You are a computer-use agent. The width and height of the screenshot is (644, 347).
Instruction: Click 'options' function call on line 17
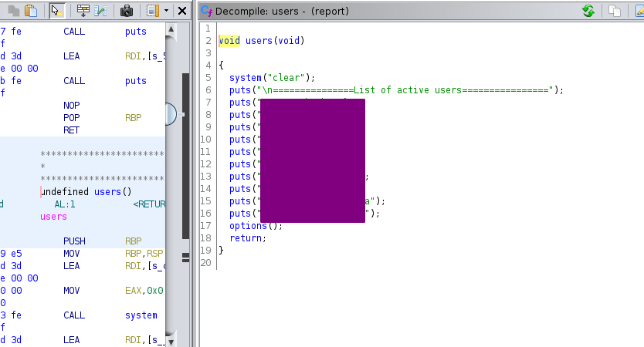tap(248, 226)
